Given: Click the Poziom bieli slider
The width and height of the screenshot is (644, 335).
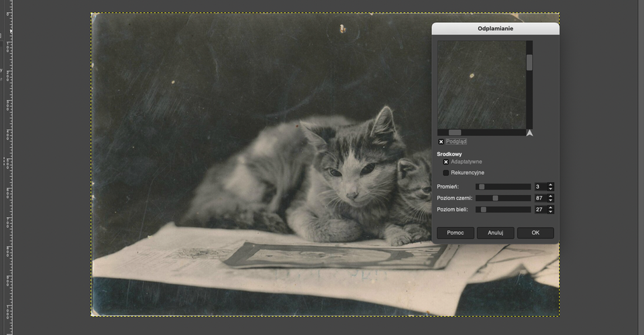Looking at the screenshot, I should click(x=503, y=210).
